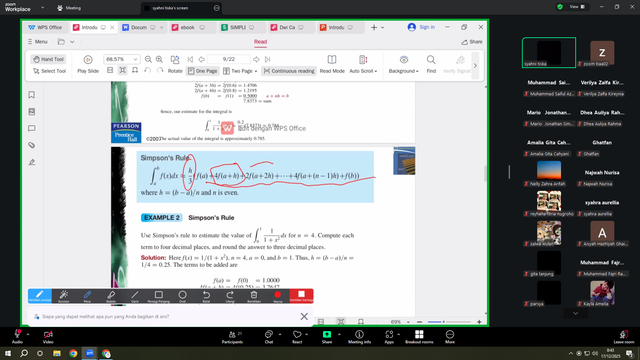Click the Share button in WPS
Viewport: 640px width, 360px height.
point(472,42)
